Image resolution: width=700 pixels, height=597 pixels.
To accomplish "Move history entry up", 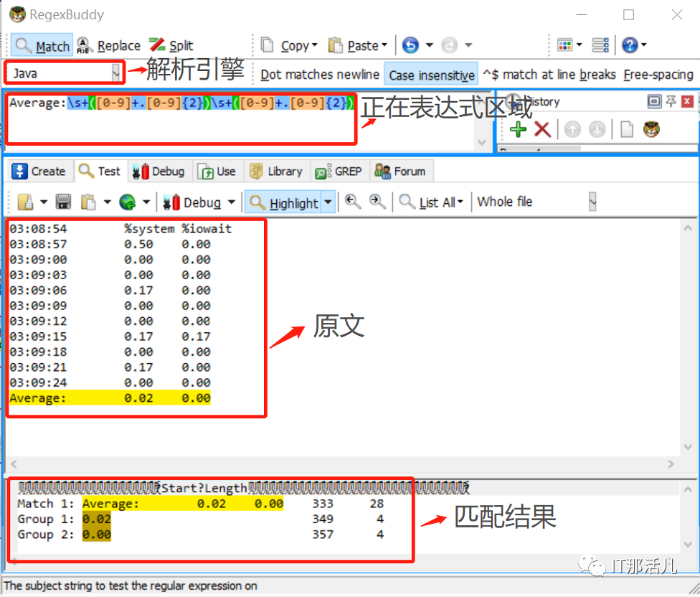I will pyautogui.click(x=572, y=129).
